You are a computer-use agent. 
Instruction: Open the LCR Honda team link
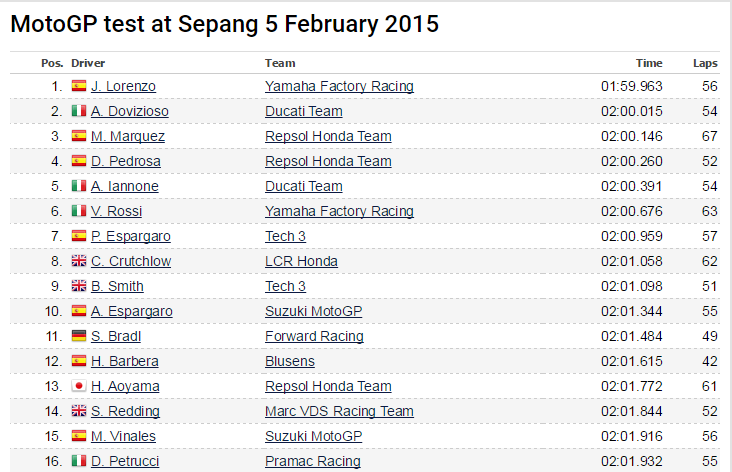tap(301, 261)
